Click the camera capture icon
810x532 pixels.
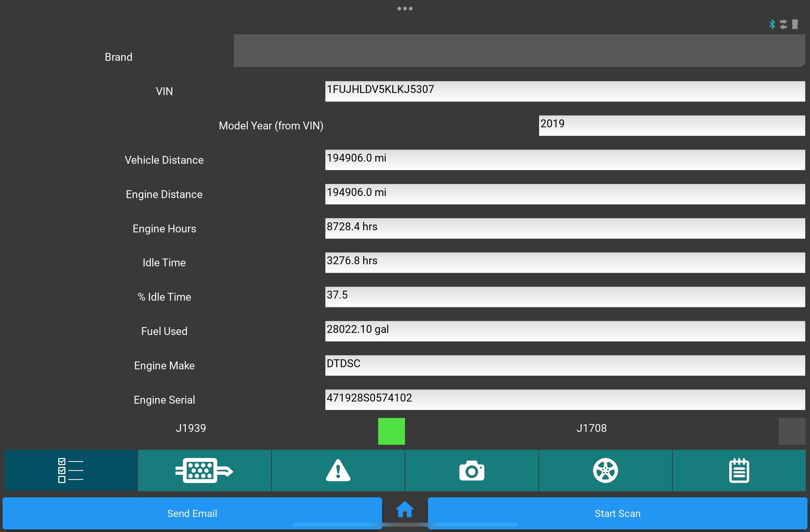click(472, 469)
